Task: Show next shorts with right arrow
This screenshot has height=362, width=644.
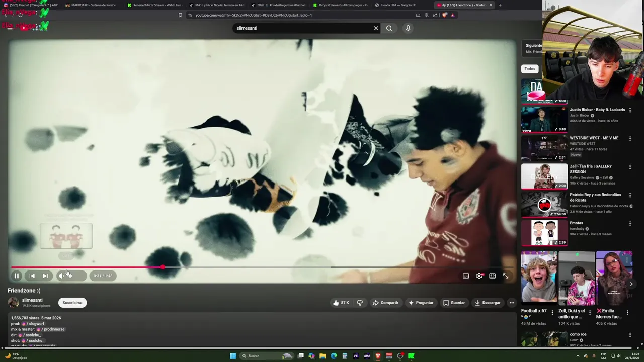Action: 631,284
